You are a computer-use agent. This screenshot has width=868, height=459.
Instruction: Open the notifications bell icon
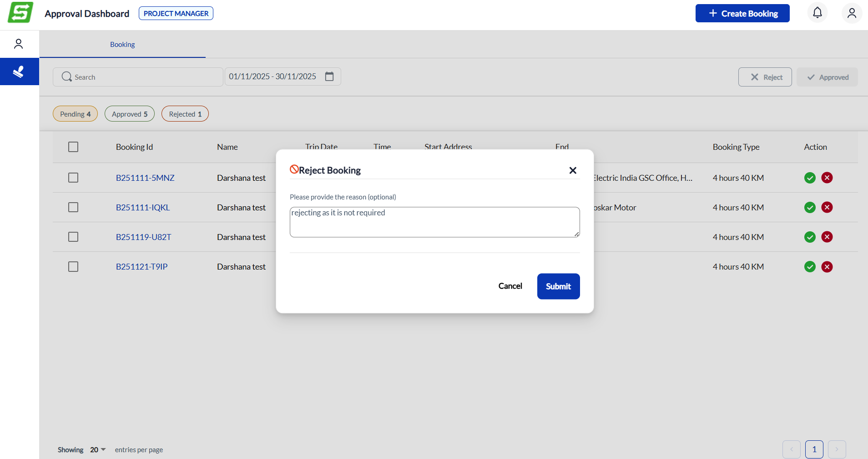pos(817,13)
